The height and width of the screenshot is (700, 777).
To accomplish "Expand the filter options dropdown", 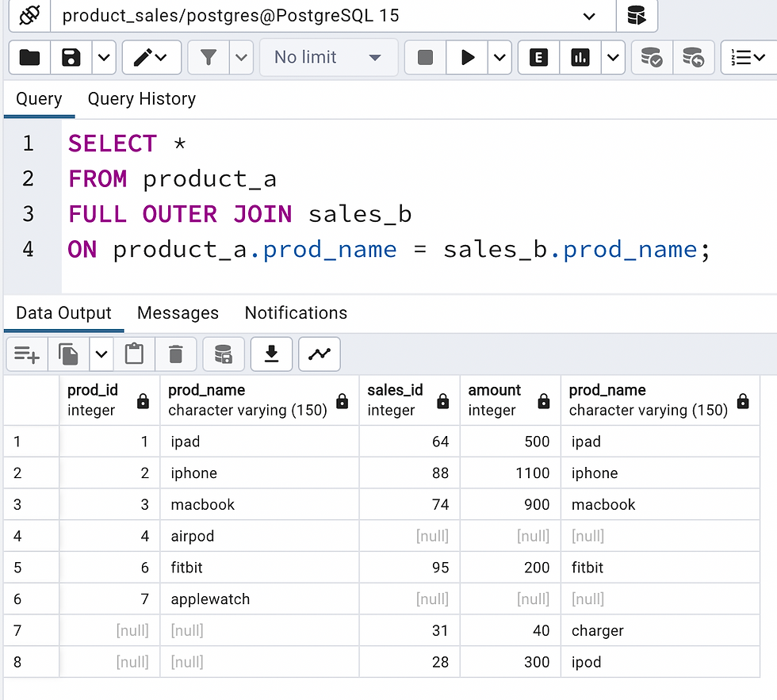I will [241, 57].
